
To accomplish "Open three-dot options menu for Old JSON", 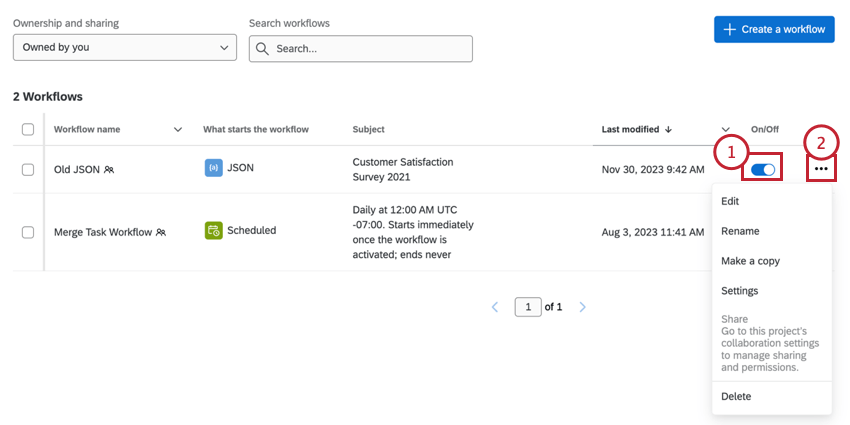I will (821, 169).
